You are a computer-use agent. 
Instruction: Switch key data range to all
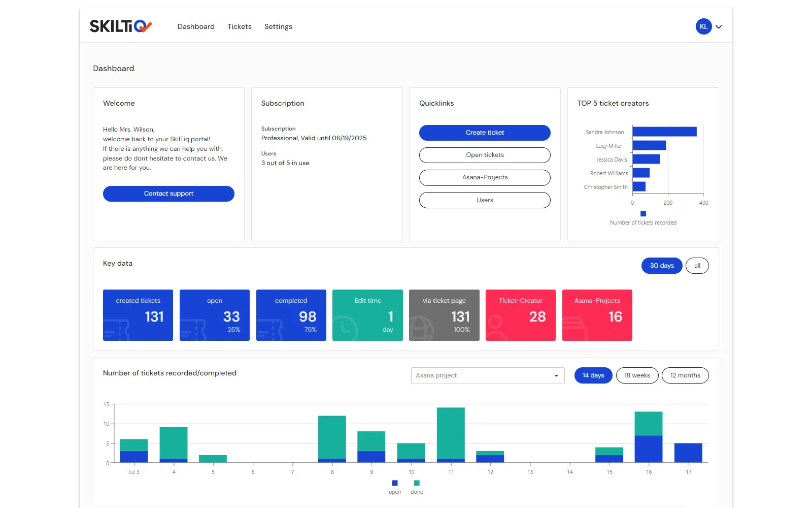697,266
